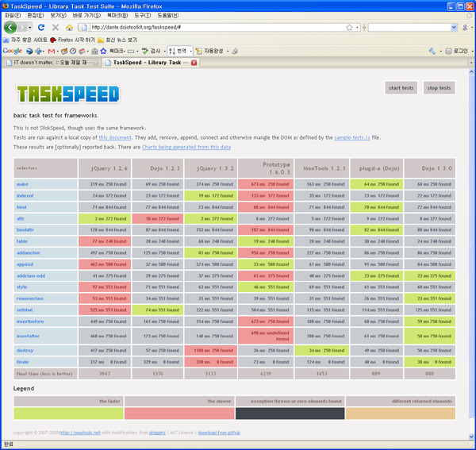This screenshot has width=476, height=450.
Task: Open the tab list dropdown at tab bar end
Action: (x=471, y=63)
